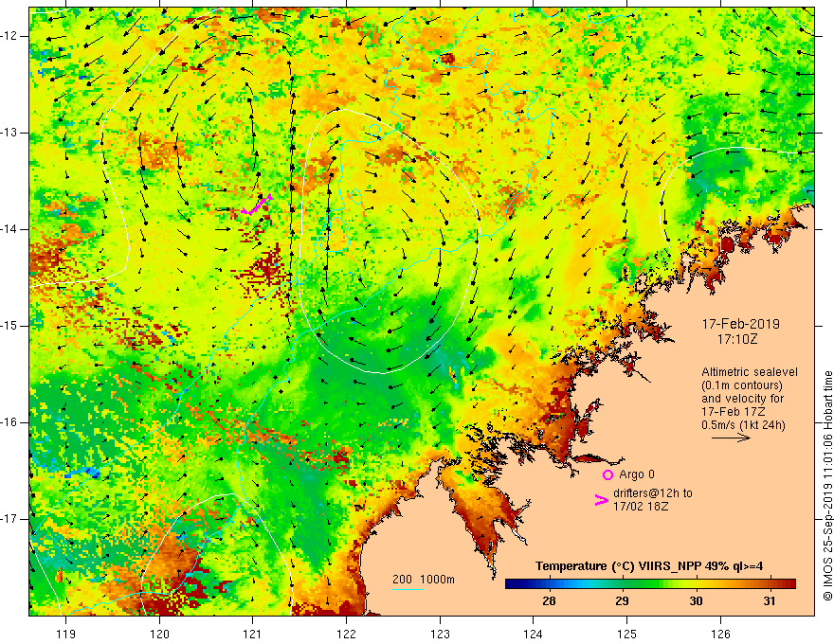Click the '17/02 18Z' legend text

[641, 506]
